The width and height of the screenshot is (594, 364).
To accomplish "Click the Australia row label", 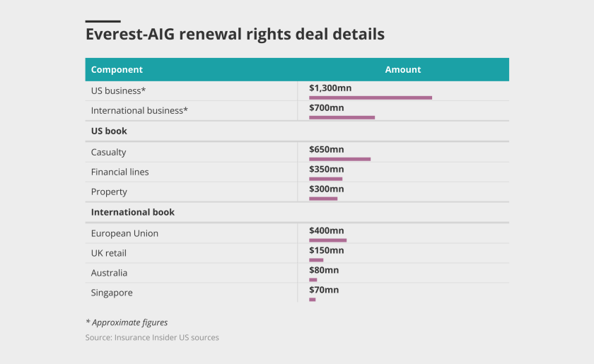I will 109,273.
